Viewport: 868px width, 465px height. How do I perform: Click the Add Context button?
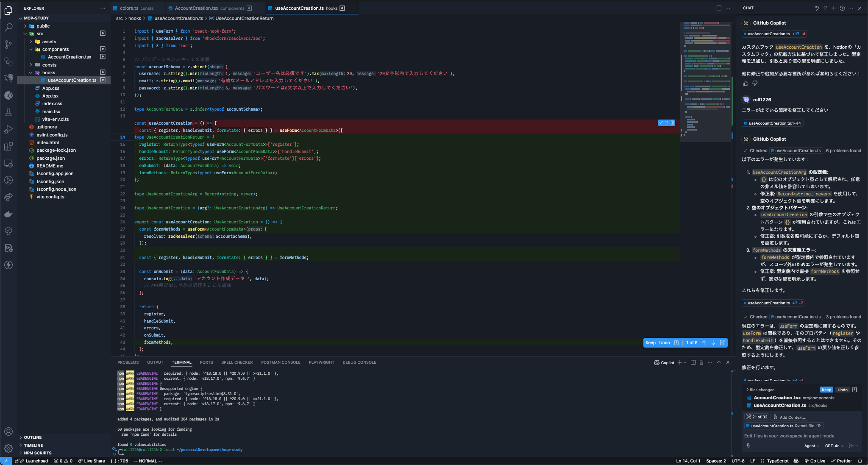pos(789,417)
